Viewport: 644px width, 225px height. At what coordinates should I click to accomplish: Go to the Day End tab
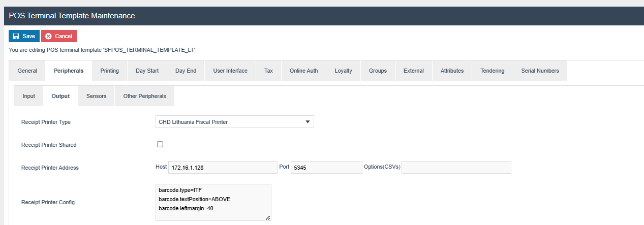(186, 71)
